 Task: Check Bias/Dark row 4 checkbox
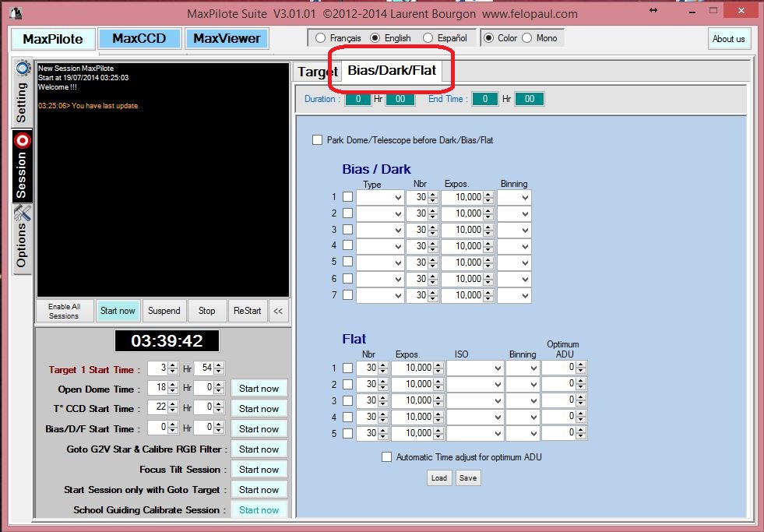click(347, 245)
